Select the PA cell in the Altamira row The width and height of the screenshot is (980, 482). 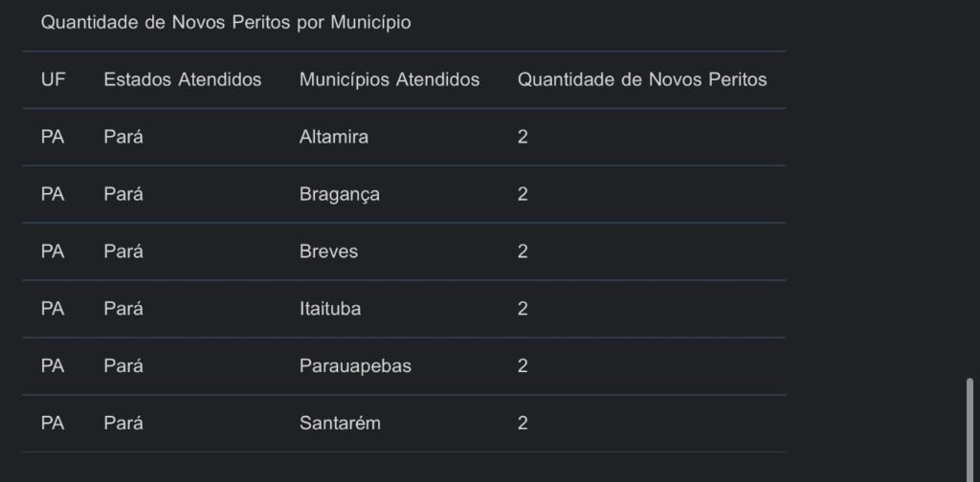[x=53, y=137]
